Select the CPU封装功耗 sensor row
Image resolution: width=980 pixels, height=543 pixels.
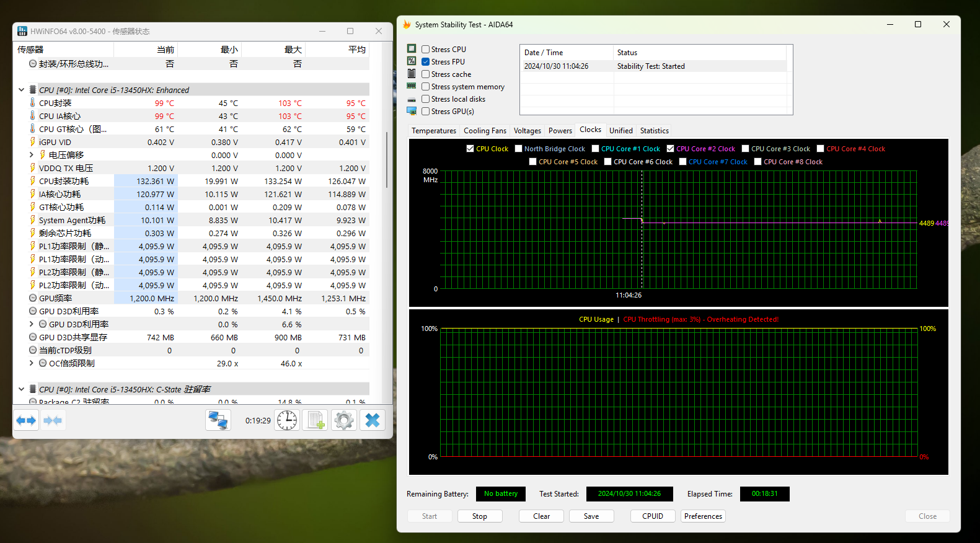pyautogui.click(x=64, y=181)
